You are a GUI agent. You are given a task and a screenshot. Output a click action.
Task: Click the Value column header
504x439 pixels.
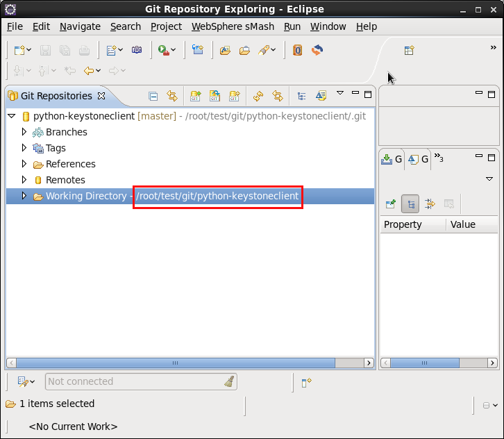click(x=463, y=224)
